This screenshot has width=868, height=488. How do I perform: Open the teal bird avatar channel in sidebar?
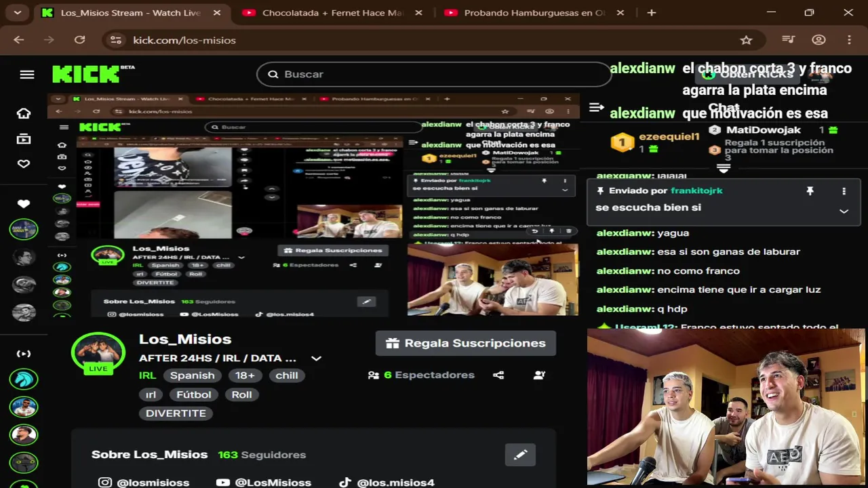coord(24,379)
